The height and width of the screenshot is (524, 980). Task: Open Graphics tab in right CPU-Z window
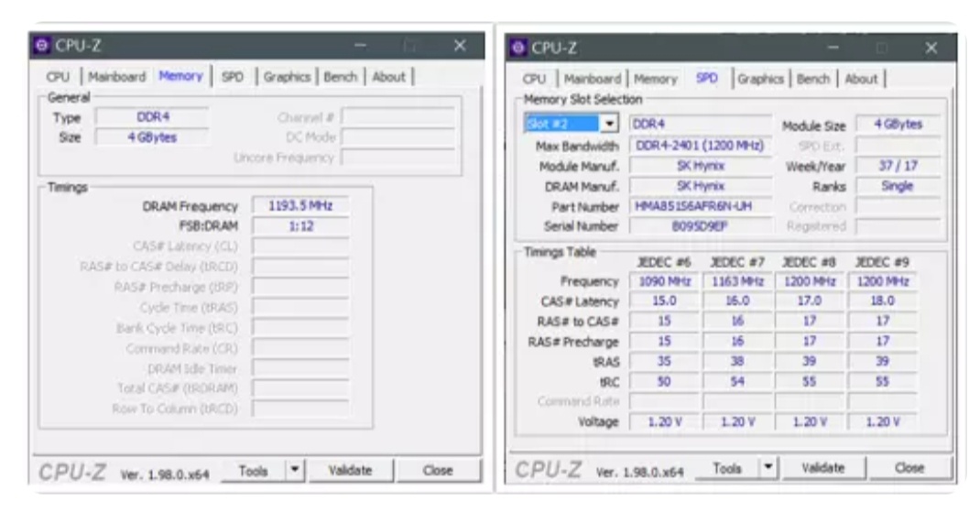coord(760,79)
